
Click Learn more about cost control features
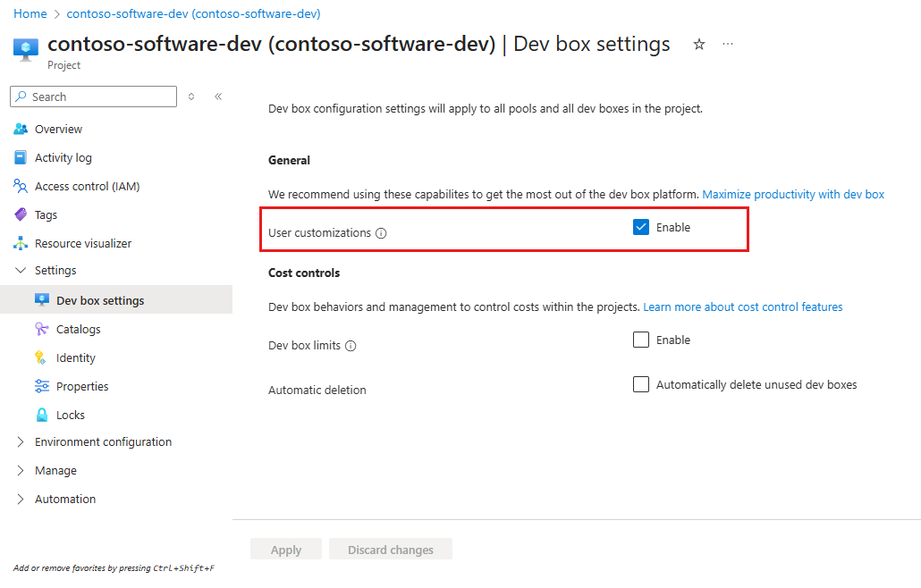click(x=742, y=307)
